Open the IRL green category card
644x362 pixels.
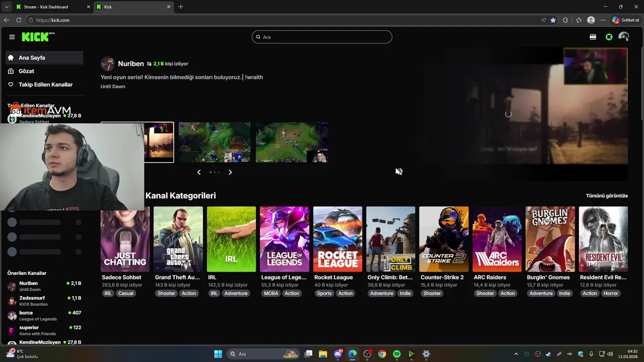click(231, 239)
